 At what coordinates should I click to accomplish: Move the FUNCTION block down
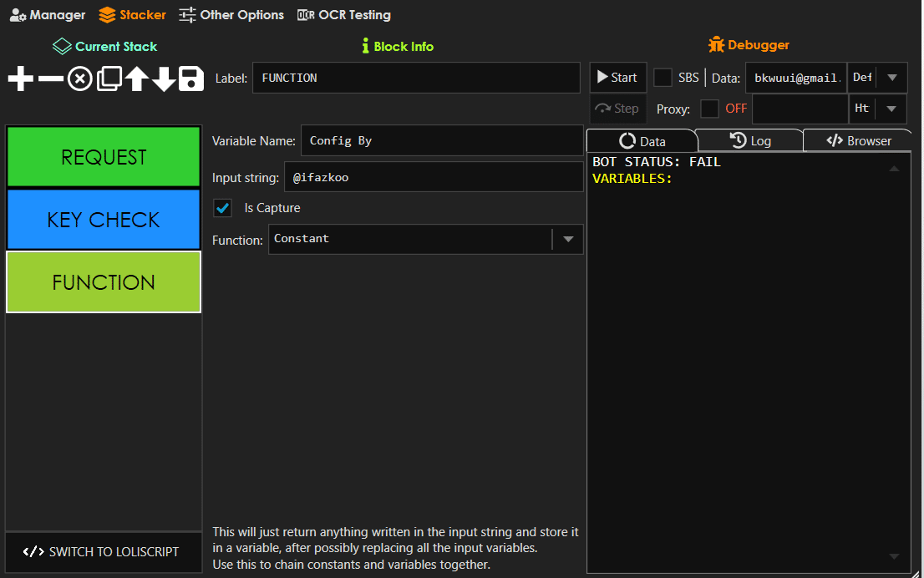pos(163,79)
